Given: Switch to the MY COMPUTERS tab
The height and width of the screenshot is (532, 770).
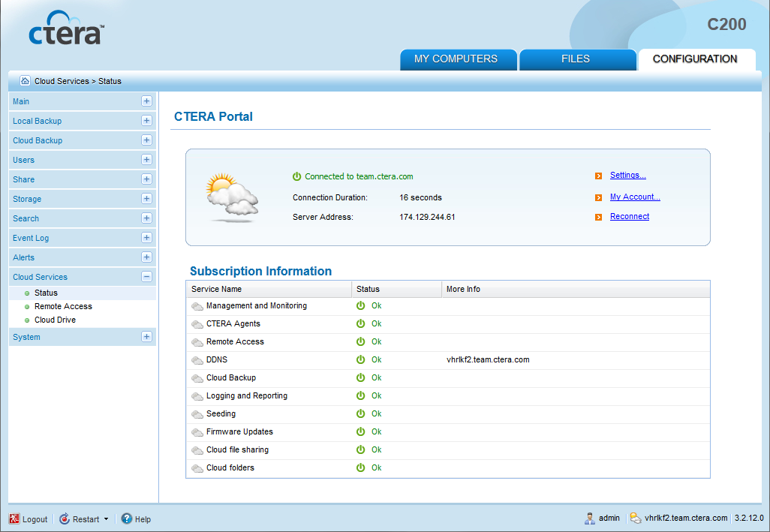Looking at the screenshot, I should 458,59.
